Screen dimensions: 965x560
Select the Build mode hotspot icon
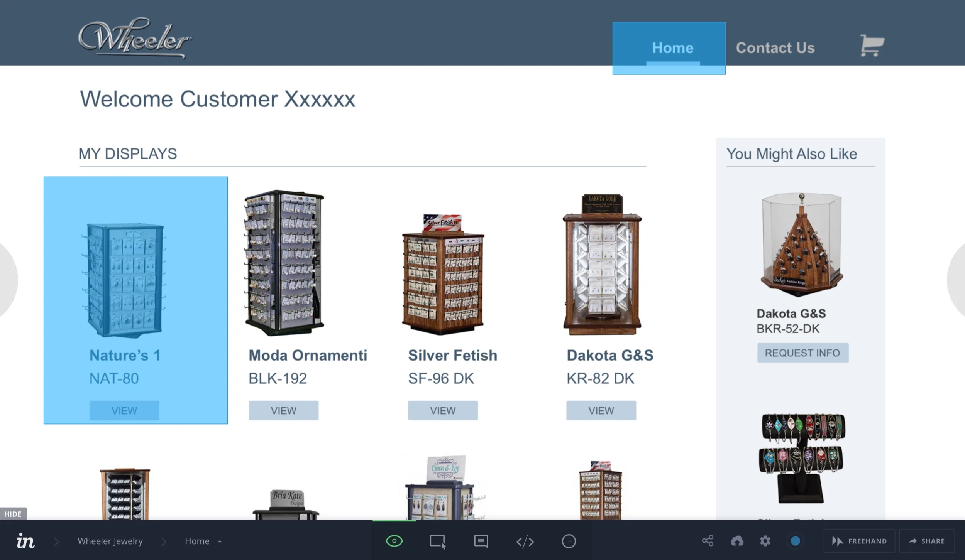[x=438, y=541]
